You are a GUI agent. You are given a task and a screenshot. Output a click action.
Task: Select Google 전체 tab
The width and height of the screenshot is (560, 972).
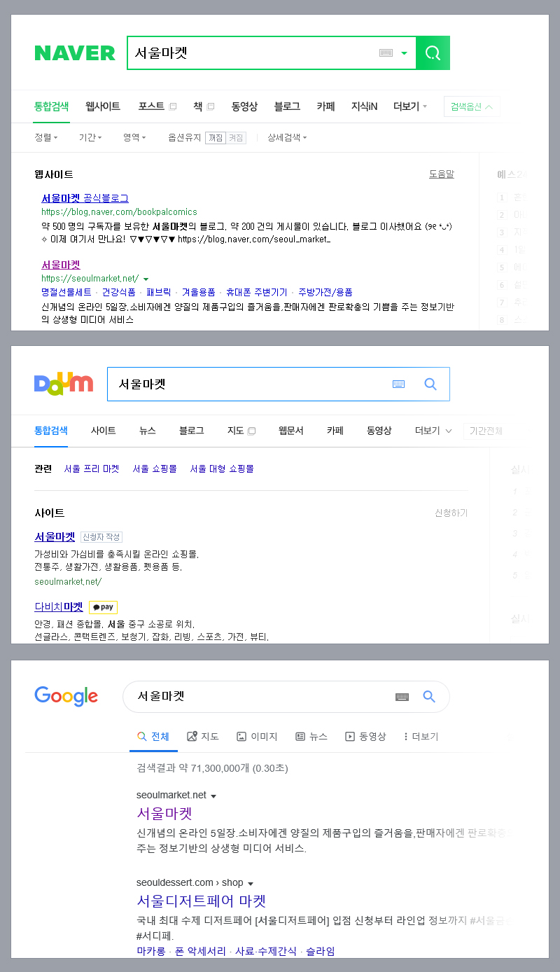point(153,737)
